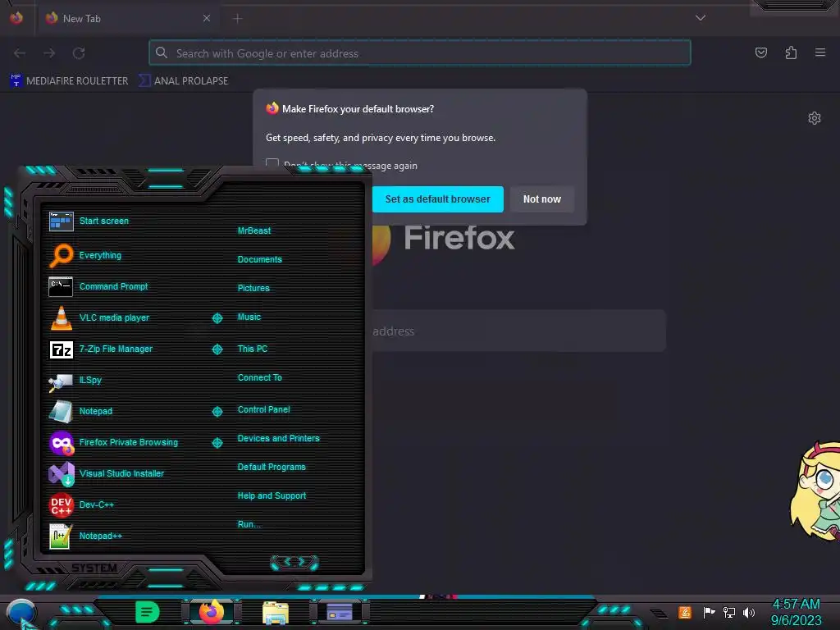Open green notes app in taskbar

(148, 612)
